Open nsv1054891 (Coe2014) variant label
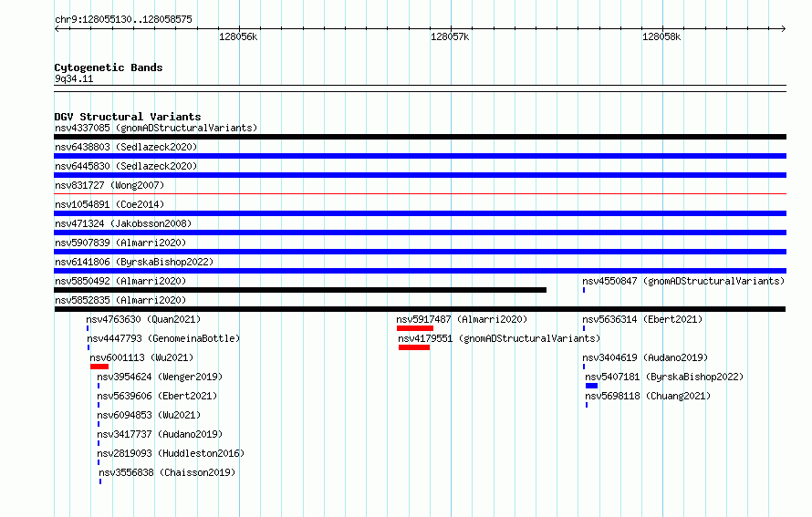Image resolution: width=812 pixels, height=517 pixels. click(109, 204)
